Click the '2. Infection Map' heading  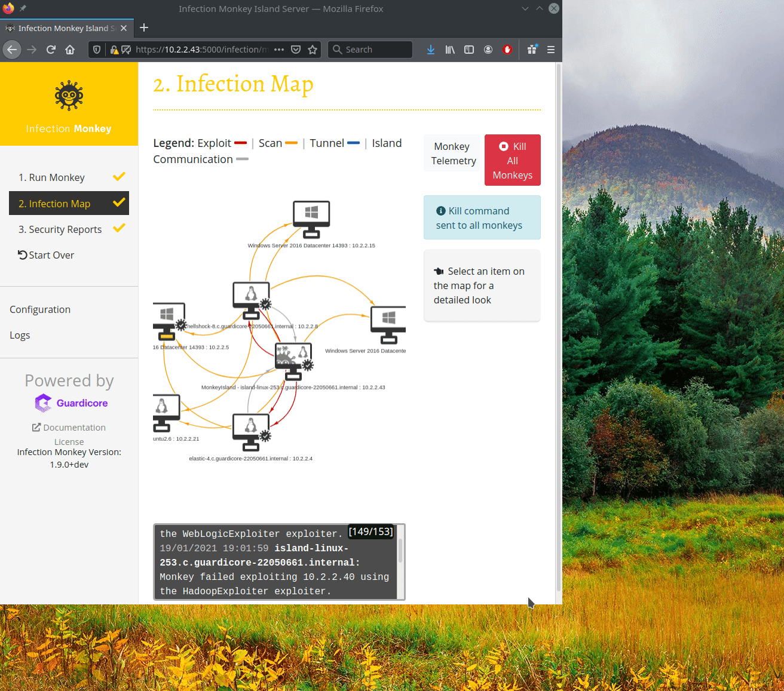click(x=233, y=84)
